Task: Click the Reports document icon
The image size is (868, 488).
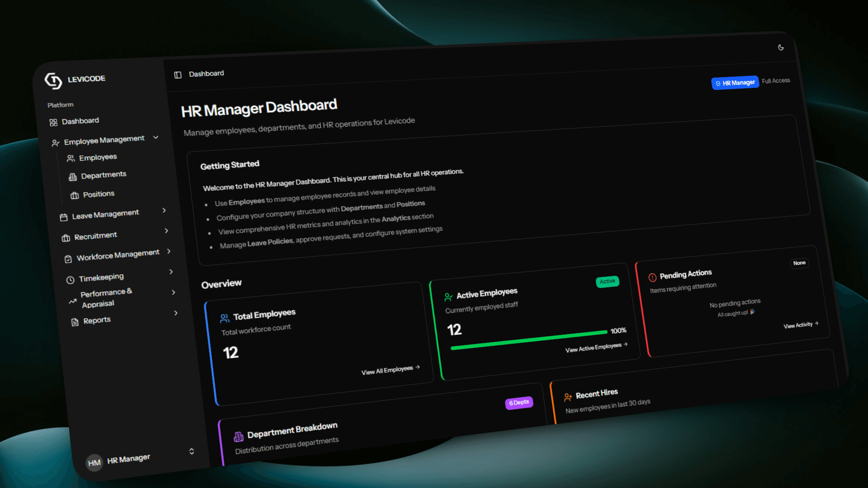Action: (75, 322)
